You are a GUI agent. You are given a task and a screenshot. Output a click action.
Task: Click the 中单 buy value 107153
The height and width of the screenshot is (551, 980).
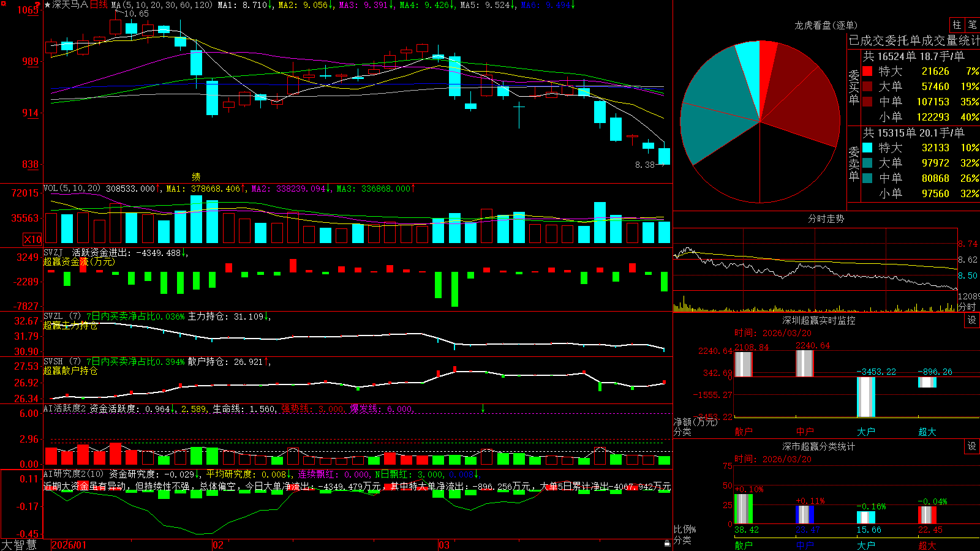pos(933,102)
